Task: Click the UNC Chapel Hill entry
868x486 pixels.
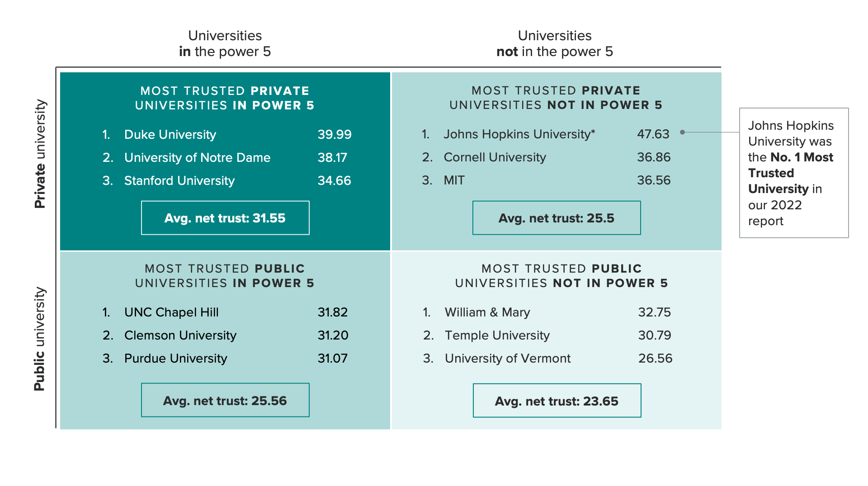Action: [x=171, y=312]
